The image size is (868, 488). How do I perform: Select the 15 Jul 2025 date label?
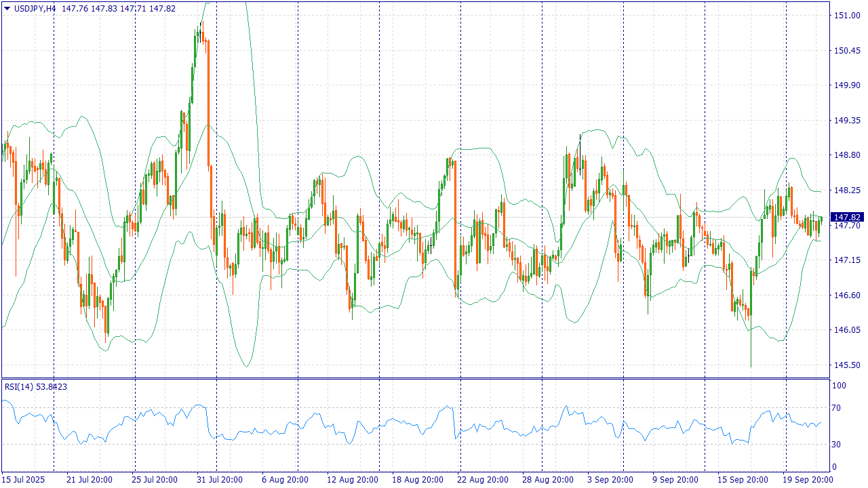24,480
